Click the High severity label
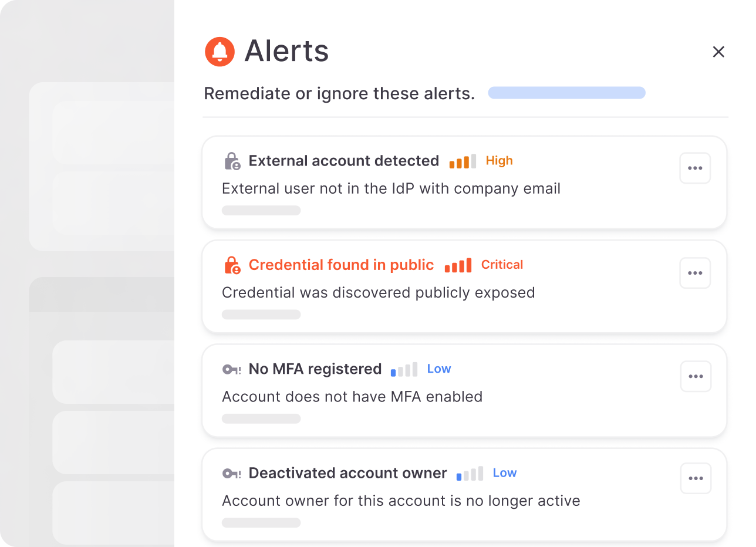Screen dimensions: 756x547 point(498,160)
